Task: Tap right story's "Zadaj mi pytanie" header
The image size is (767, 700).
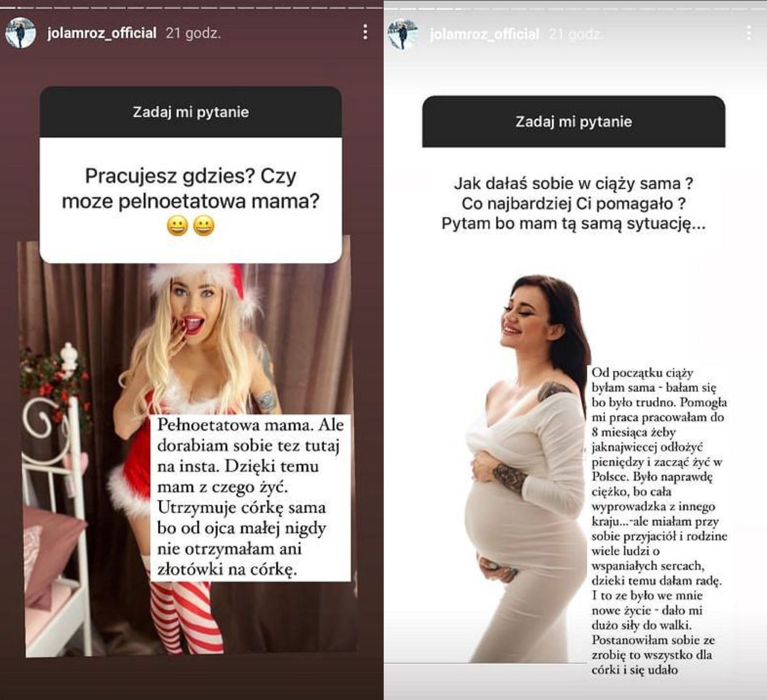Action: click(574, 122)
